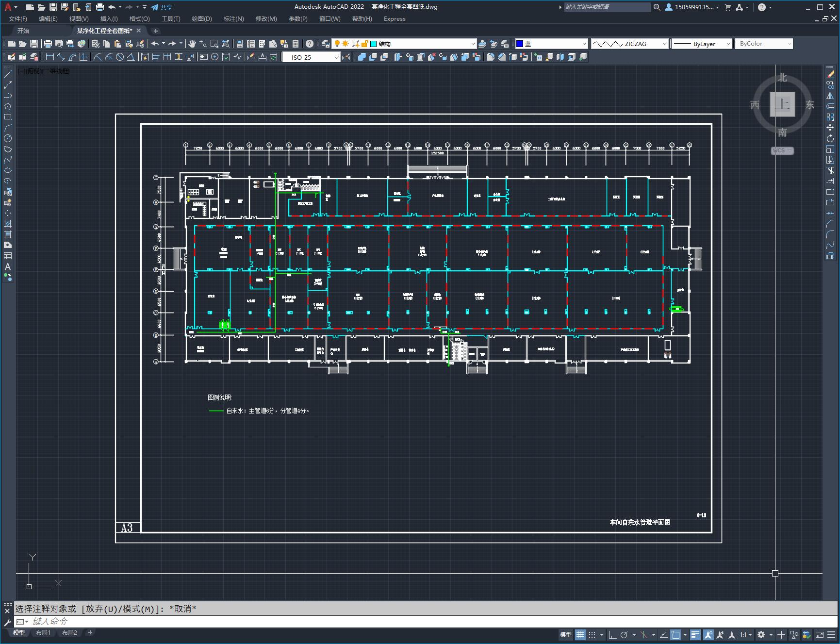
Task: Switch to the 布局1 layout tab
Action: coord(43,632)
